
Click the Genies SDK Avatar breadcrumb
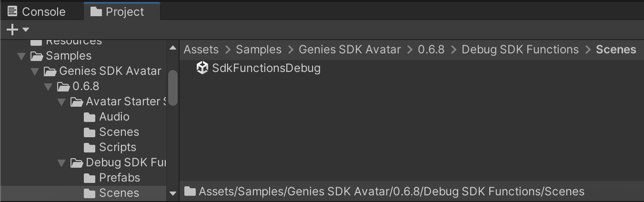pos(350,50)
